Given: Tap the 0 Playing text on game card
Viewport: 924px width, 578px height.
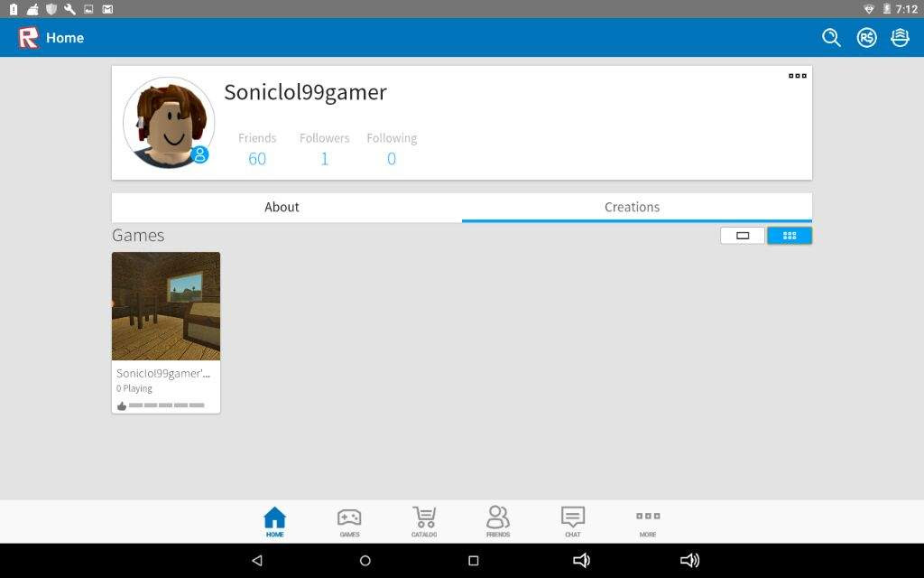Looking at the screenshot, I should coord(134,388).
